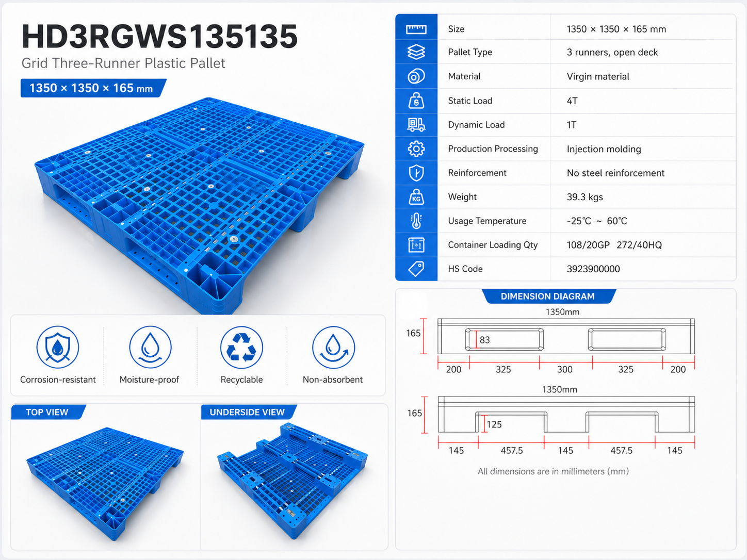The width and height of the screenshot is (747, 560).
Task: Click the Recyclable caption
Action: click(x=241, y=380)
